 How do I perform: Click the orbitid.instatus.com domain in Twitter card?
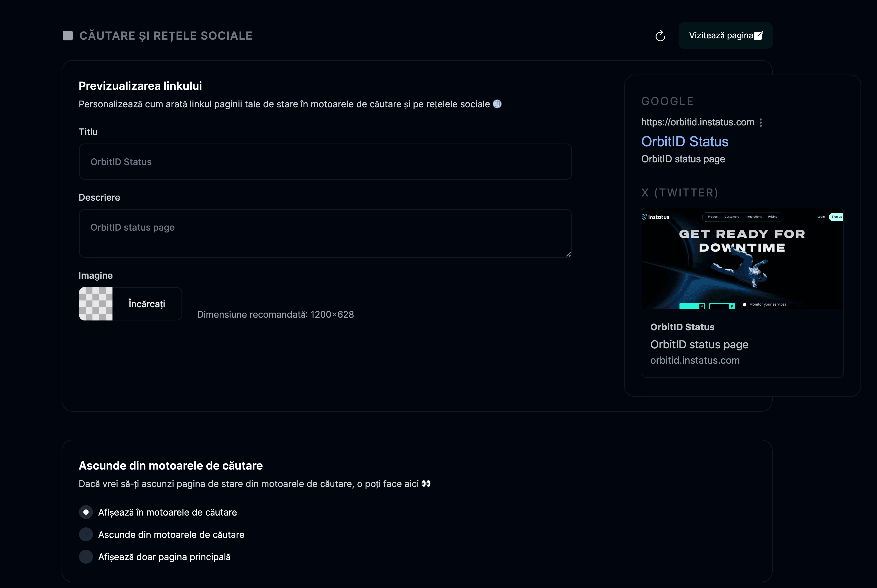(695, 360)
